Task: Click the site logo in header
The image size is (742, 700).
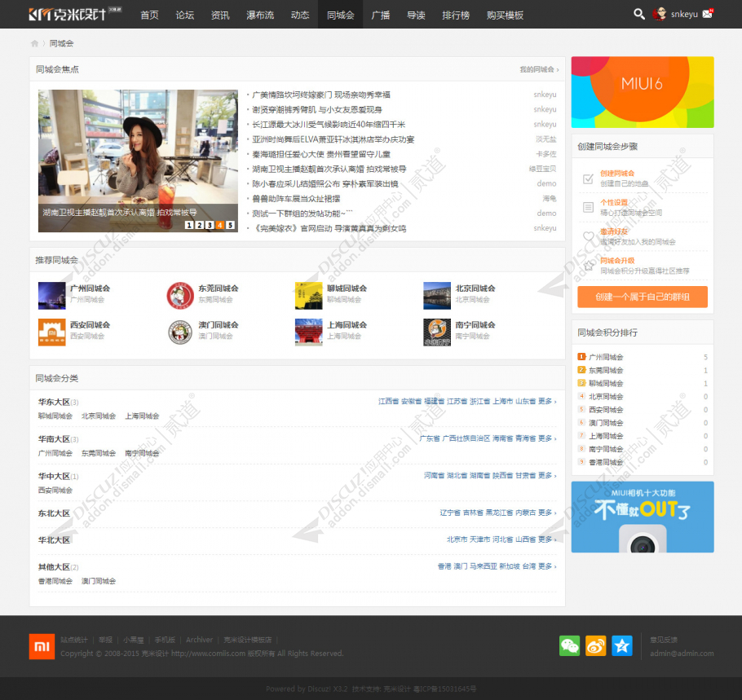Action: [75, 14]
